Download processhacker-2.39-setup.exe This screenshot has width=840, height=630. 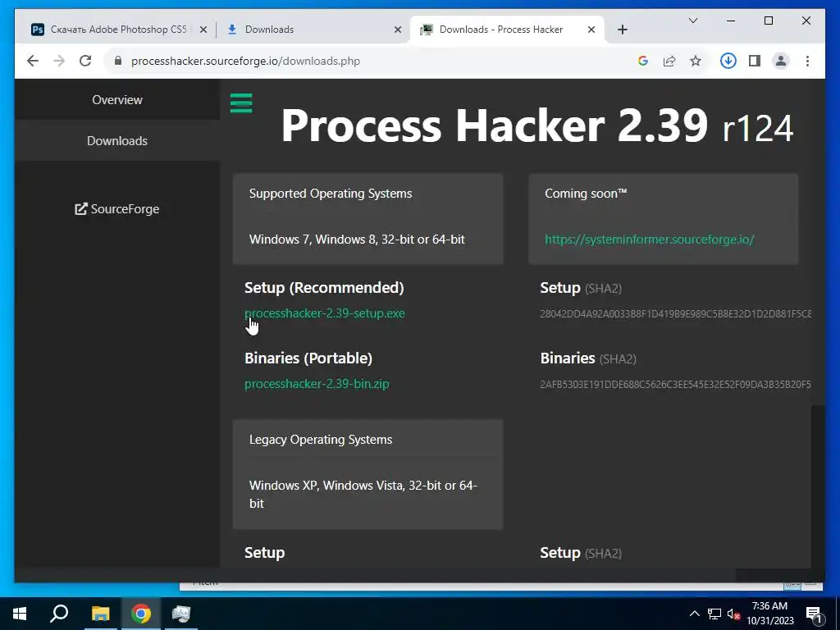click(325, 313)
